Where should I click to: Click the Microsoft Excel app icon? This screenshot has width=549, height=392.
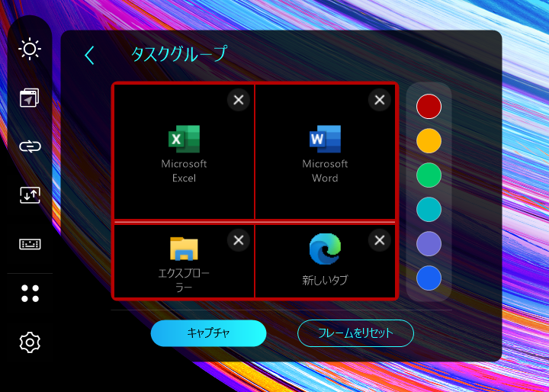[185, 139]
